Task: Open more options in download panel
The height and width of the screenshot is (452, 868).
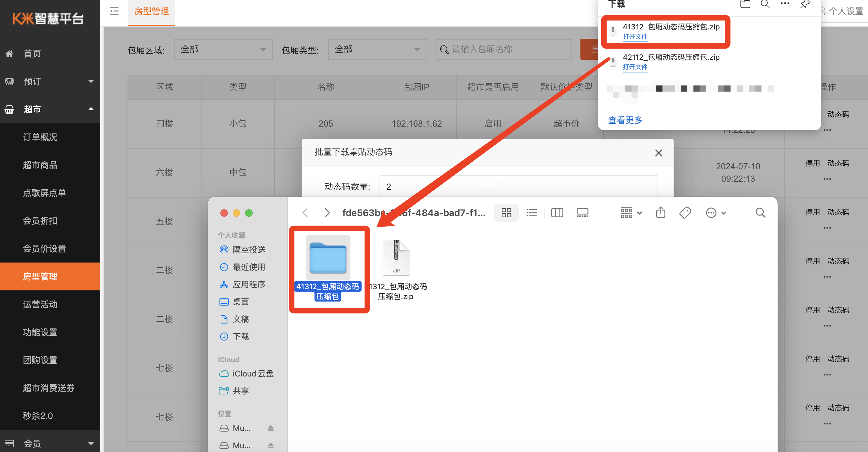Action: click(785, 4)
